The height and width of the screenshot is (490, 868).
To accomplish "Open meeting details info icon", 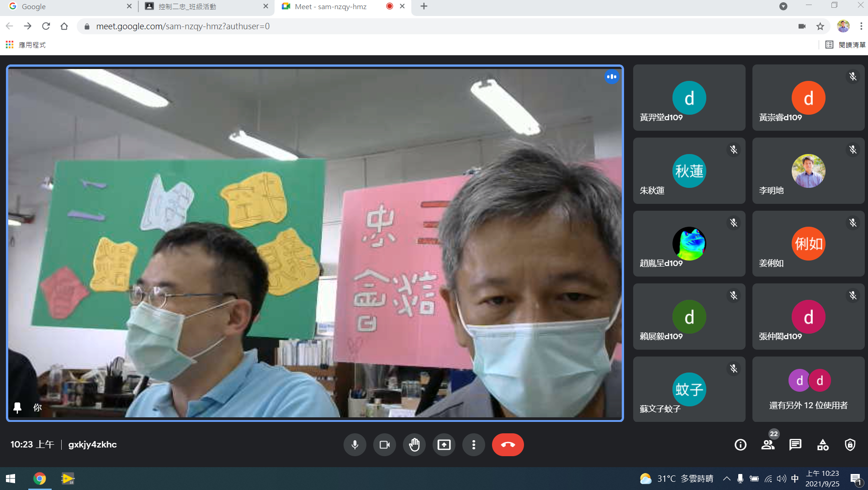I will (x=741, y=445).
